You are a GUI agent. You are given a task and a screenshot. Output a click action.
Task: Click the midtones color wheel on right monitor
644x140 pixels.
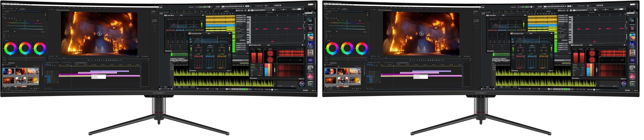tap(347, 48)
